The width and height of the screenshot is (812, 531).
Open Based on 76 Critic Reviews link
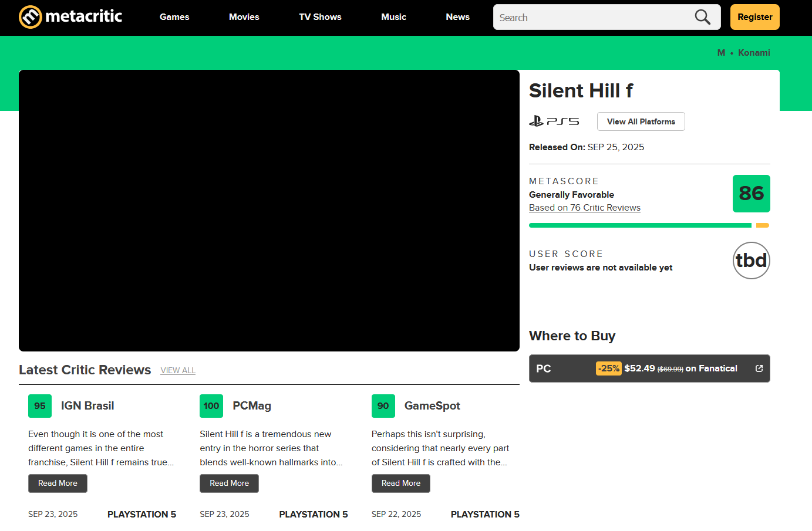585,208
